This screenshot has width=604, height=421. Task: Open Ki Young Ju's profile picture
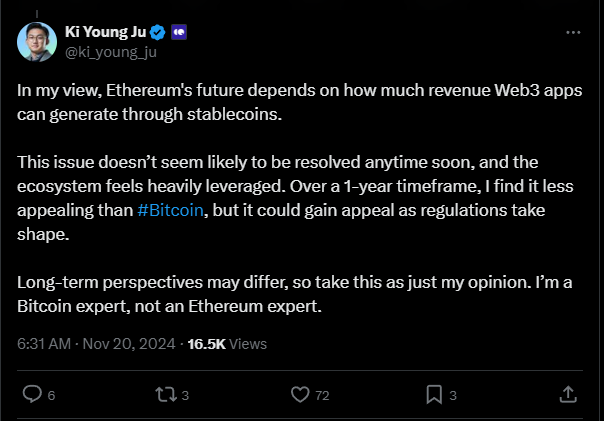[x=37, y=42]
